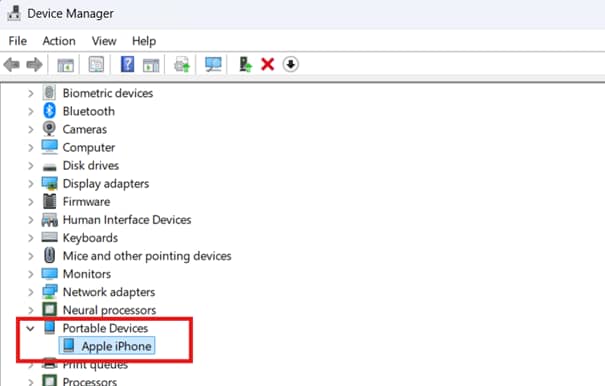Collapse the Portable Devices category
Image resolution: width=605 pixels, height=386 pixels.
30,328
